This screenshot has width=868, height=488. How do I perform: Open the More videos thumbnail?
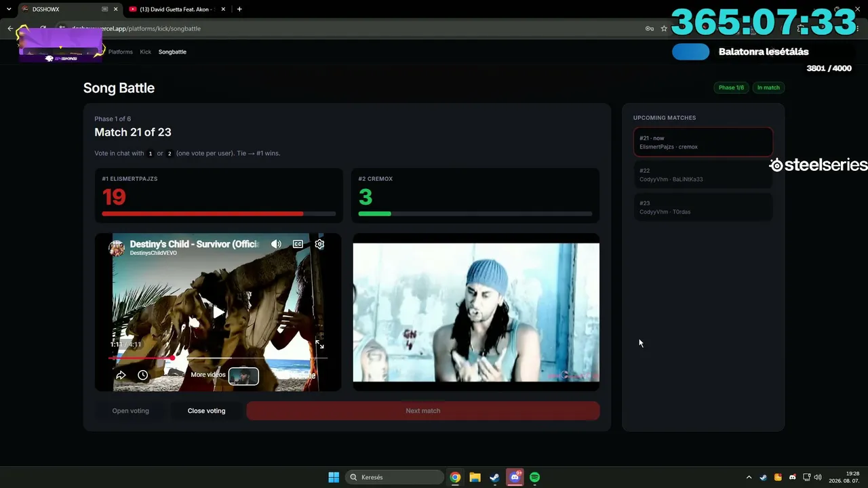tap(243, 375)
